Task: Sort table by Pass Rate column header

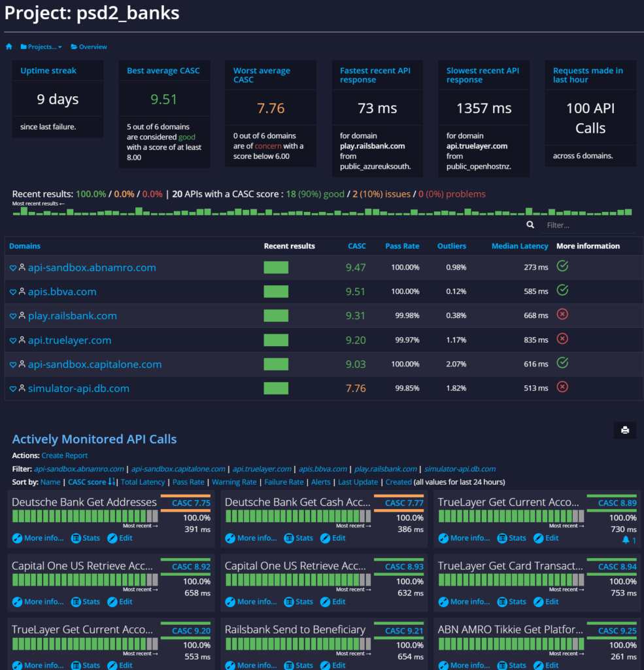Action: 402,246
